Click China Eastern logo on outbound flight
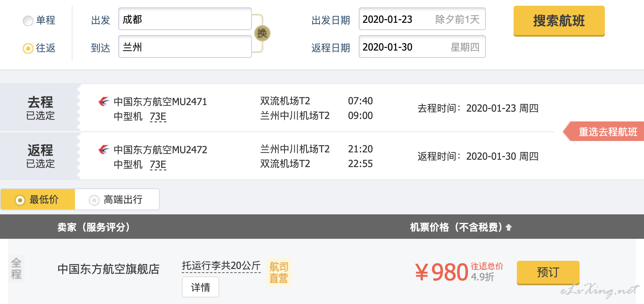 click(x=104, y=101)
